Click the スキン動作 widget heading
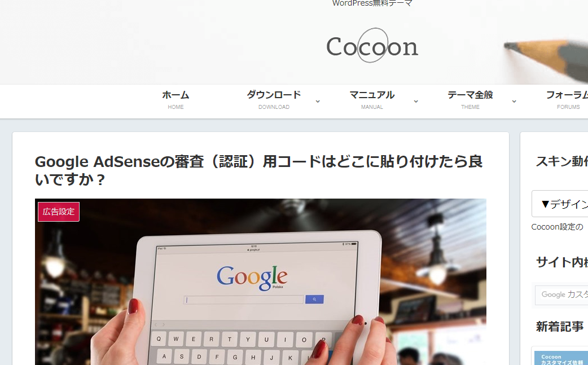Screen dimensions: 588x365 click(x=561, y=161)
